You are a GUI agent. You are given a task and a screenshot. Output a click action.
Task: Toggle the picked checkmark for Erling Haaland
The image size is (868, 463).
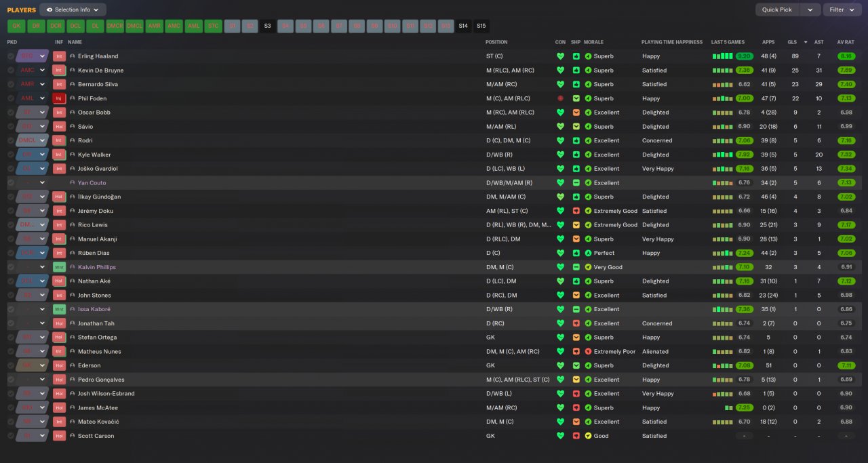pyautogui.click(x=11, y=56)
